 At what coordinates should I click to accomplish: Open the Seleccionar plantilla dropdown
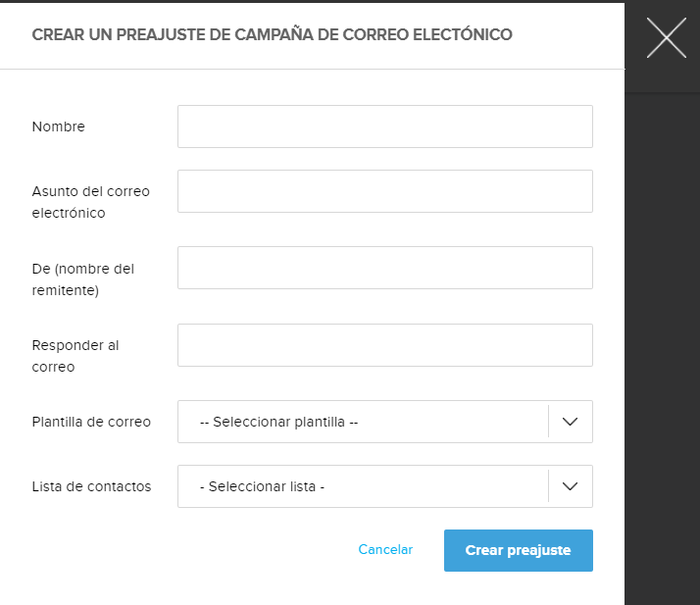pos(363,422)
